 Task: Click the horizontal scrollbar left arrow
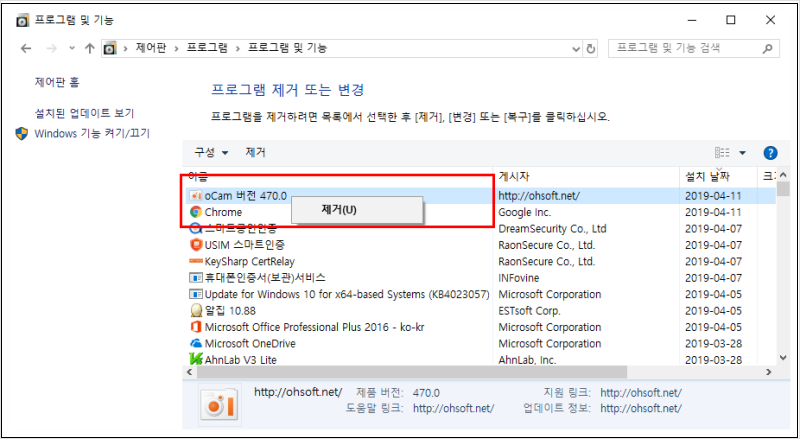(x=189, y=372)
